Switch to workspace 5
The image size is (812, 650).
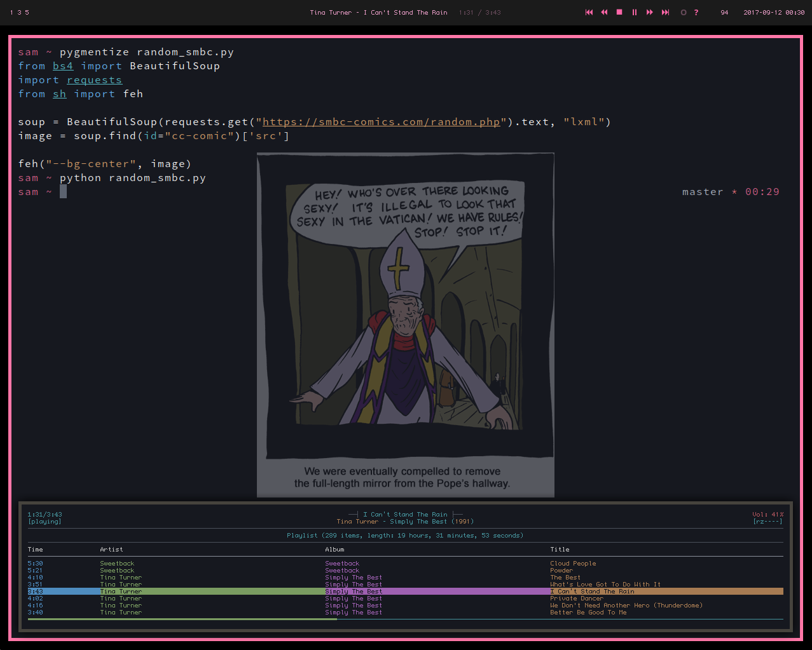click(x=27, y=12)
